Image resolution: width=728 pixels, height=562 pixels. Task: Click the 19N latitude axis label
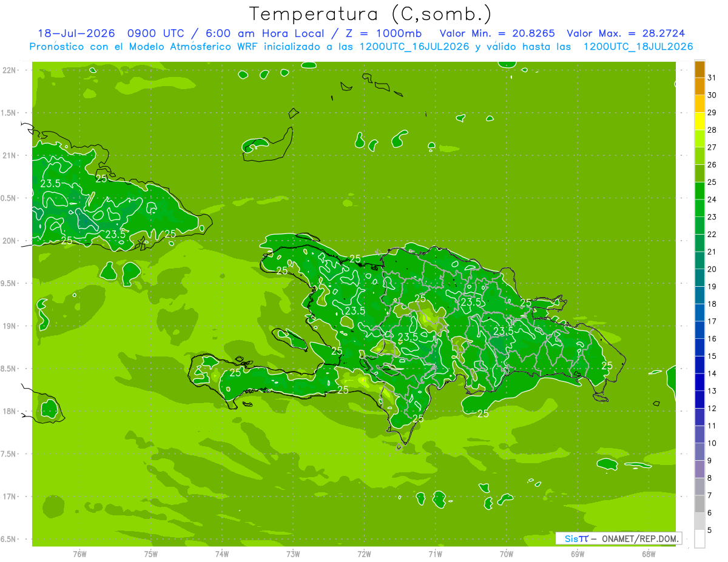click(x=9, y=326)
